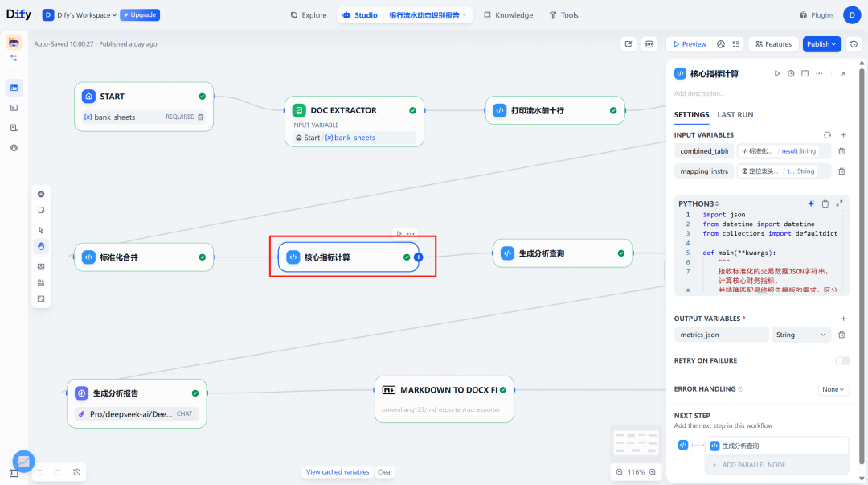This screenshot has height=485, width=868.
Task: Click the canvas minimap thumbnail
Action: click(636, 443)
